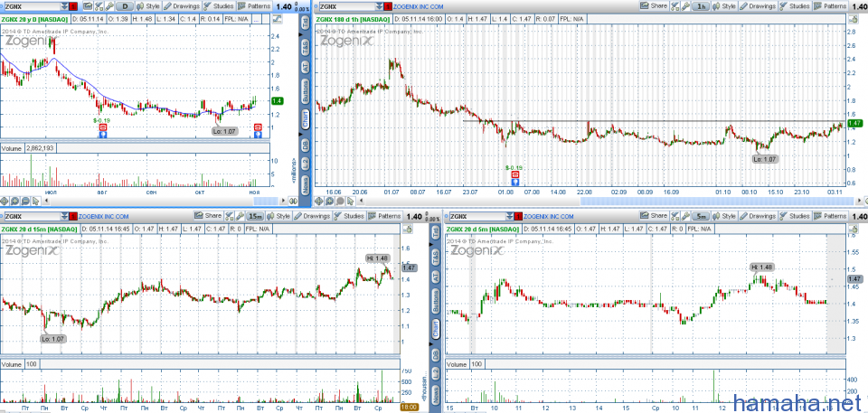Click red alert square beside 5m chart symbol
The image size is (868, 413).
517,217
